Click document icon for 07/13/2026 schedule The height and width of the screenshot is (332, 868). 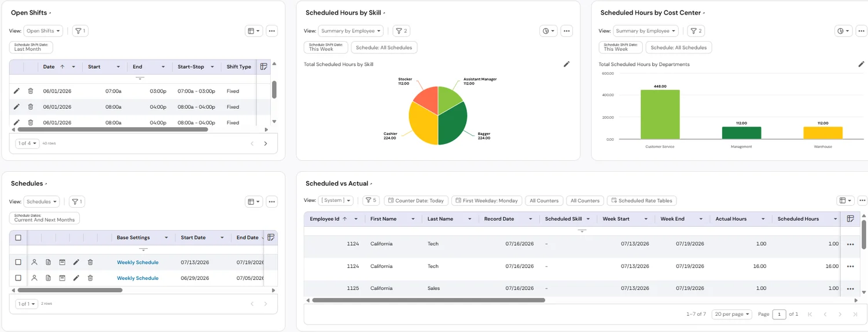[48, 262]
